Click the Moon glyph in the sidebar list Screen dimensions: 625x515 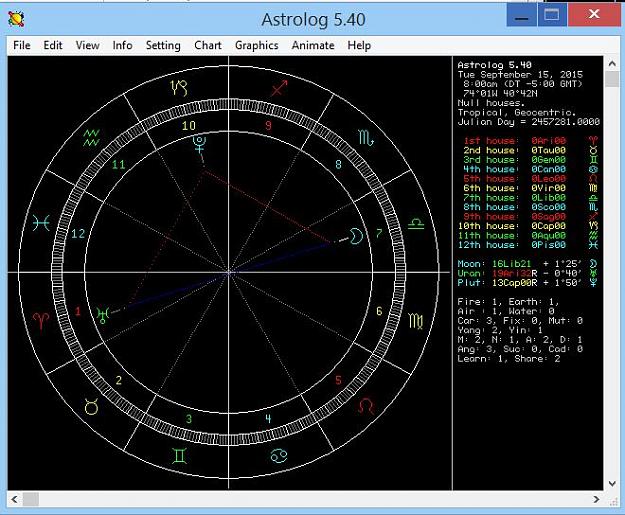point(593,264)
